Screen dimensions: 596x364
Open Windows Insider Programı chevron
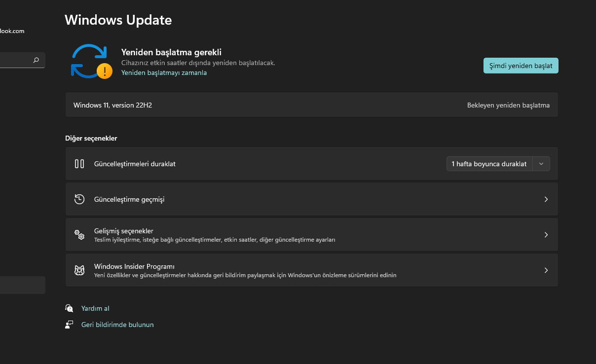546,270
